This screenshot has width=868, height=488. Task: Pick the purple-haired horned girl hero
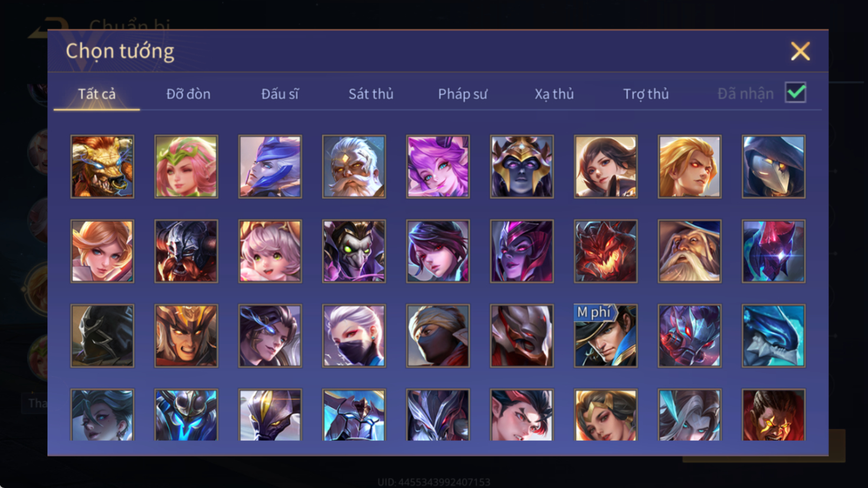tap(438, 166)
